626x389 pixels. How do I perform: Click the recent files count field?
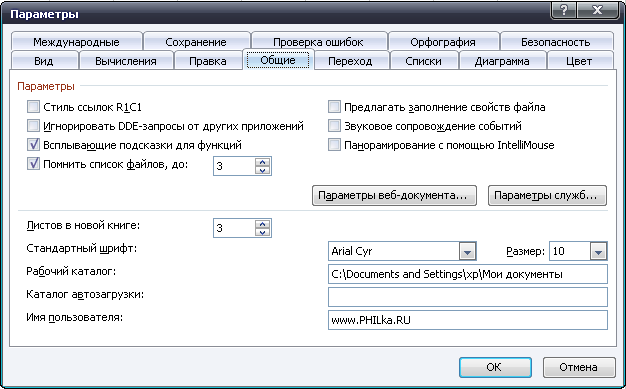pos(234,166)
